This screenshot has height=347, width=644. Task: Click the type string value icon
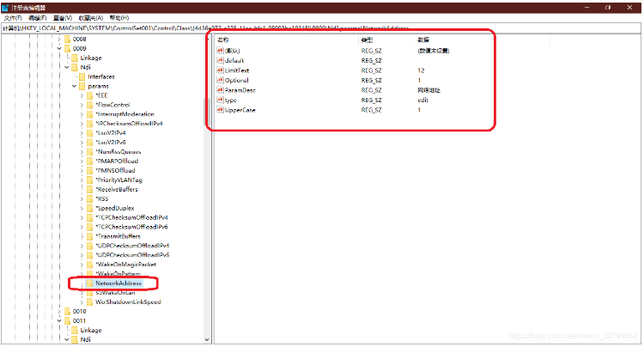coord(220,100)
